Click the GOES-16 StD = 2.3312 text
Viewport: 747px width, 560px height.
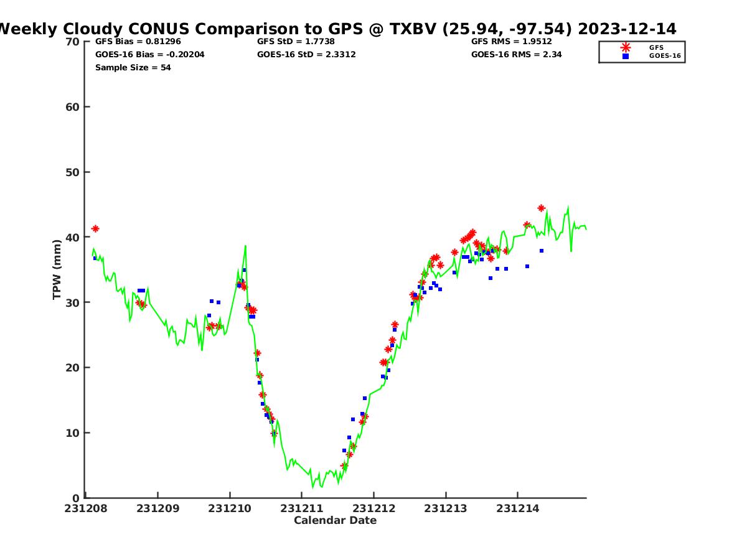pyautogui.click(x=306, y=55)
